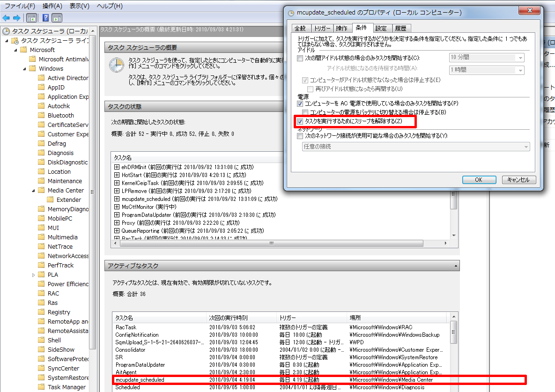Open the Defrag folder in the tree
This screenshot has width=555, height=392.
click(x=57, y=143)
